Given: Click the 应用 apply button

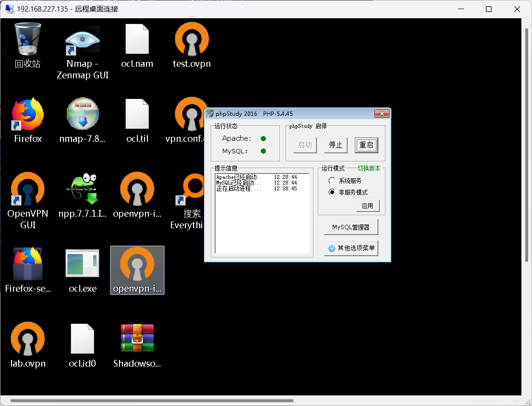Looking at the screenshot, I should (x=367, y=206).
